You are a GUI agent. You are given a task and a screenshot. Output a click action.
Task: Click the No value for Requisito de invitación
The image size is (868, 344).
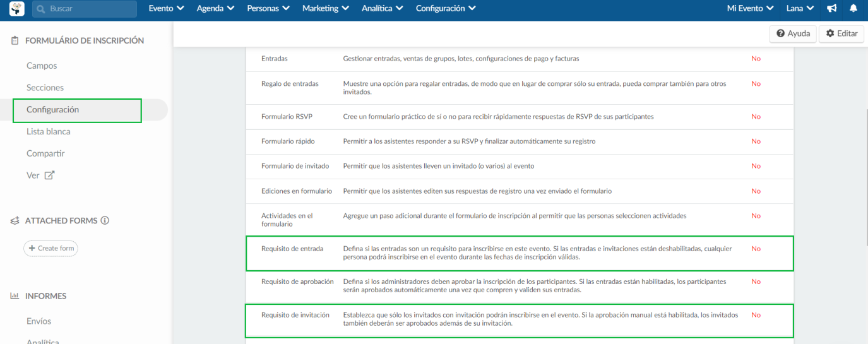pos(756,315)
